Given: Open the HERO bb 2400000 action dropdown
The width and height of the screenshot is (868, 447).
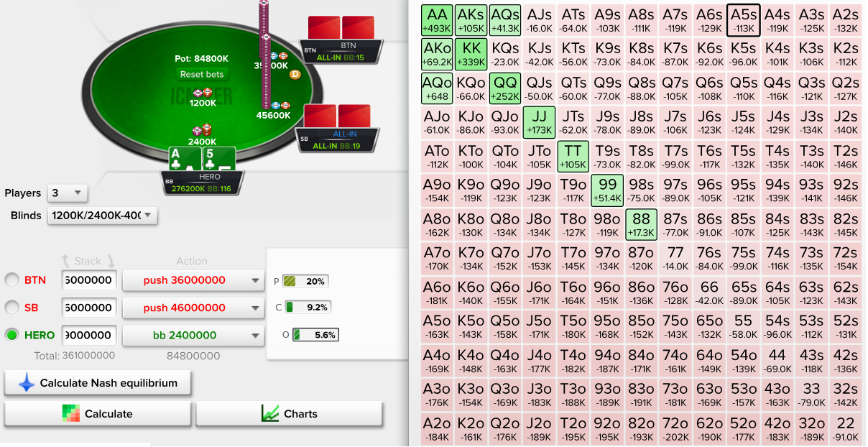Looking at the screenshot, I should click(x=193, y=335).
